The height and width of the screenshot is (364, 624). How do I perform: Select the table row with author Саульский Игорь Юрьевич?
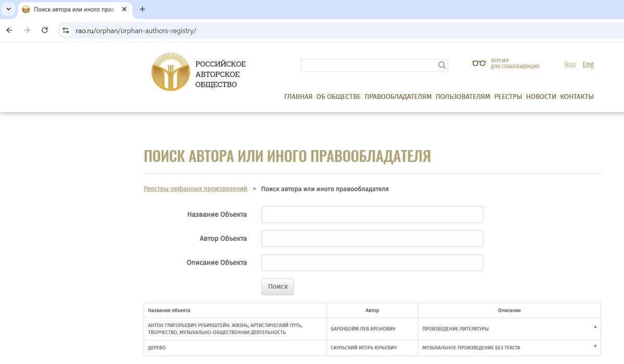click(372, 347)
